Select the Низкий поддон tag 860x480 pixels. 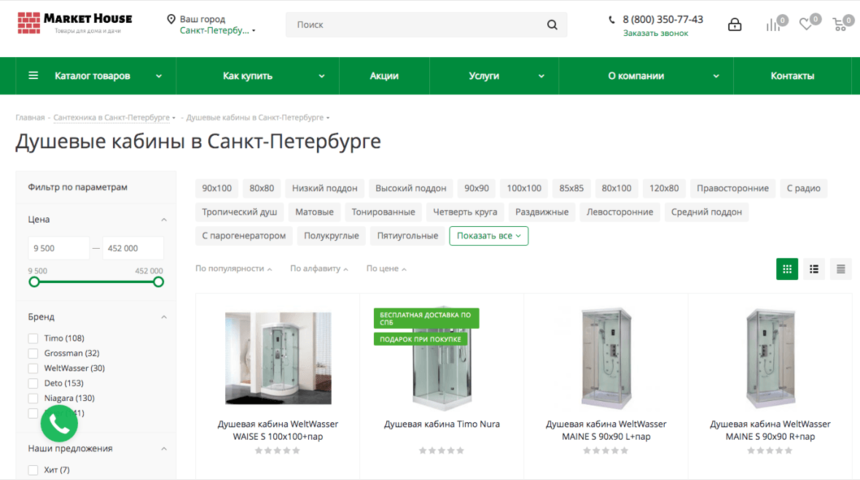click(325, 188)
